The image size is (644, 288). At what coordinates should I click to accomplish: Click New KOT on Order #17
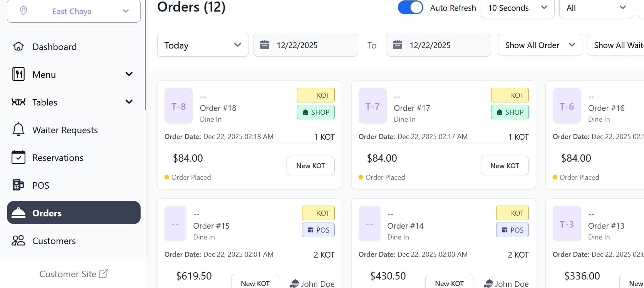point(505,166)
